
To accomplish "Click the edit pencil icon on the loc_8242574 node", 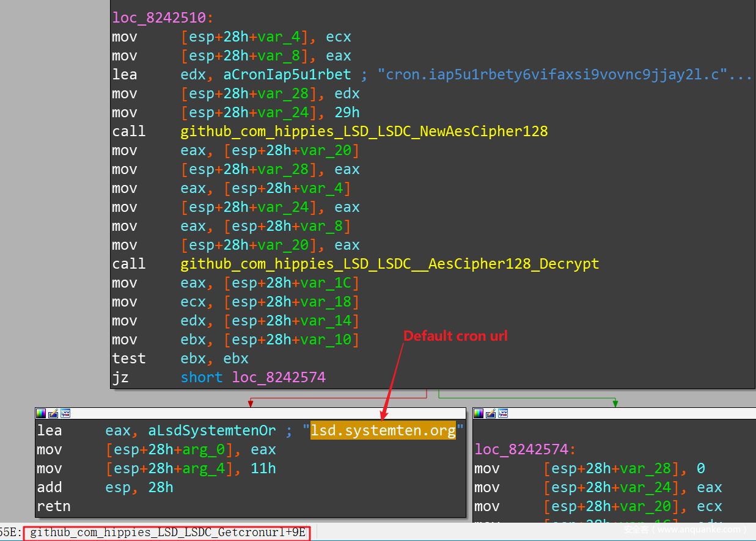I will pyautogui.click(x=491, y=413).
